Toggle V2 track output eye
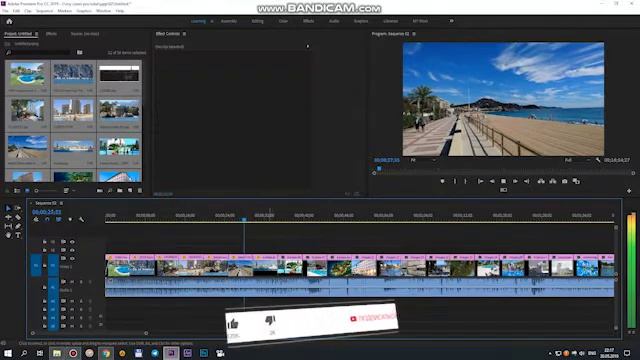Viewport: 640px width, 360px height. tap(72, 250)
